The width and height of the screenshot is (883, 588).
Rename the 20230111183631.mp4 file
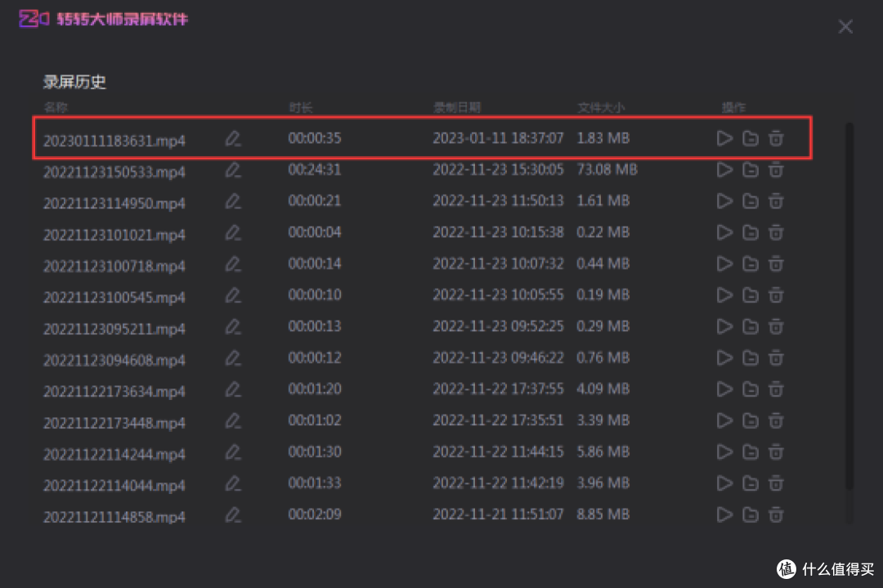click(x=233, y=138)
